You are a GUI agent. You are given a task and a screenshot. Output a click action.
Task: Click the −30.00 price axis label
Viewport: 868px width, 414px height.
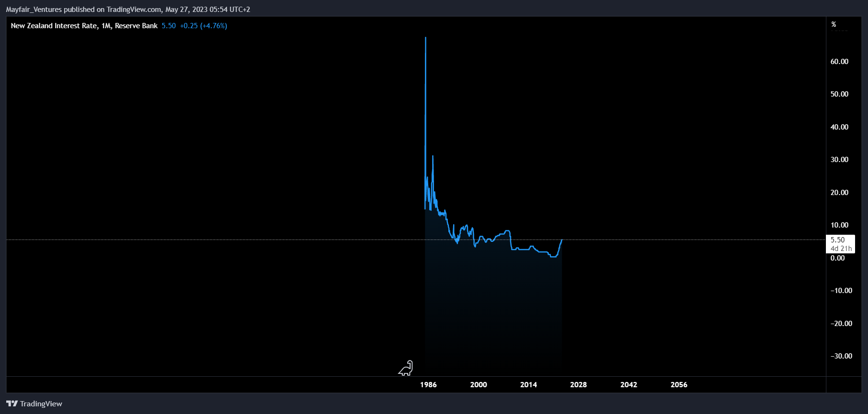841,356
